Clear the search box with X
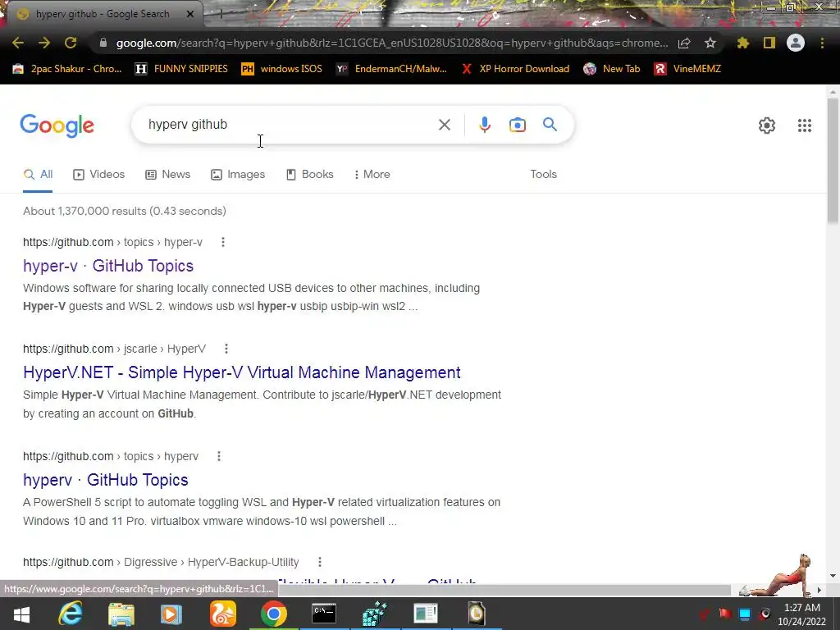This screenshot has height=630, width=840. click(444, 125)
